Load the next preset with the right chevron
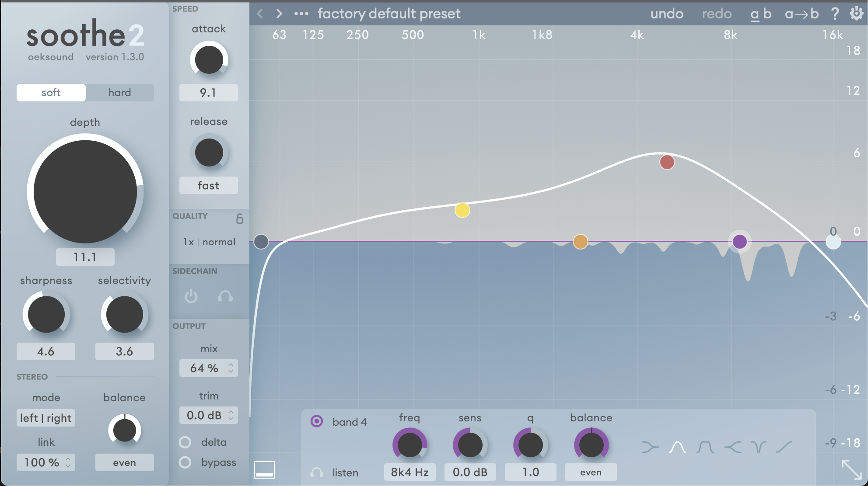Viewport: 868px width, 486px height. point(279,14)
